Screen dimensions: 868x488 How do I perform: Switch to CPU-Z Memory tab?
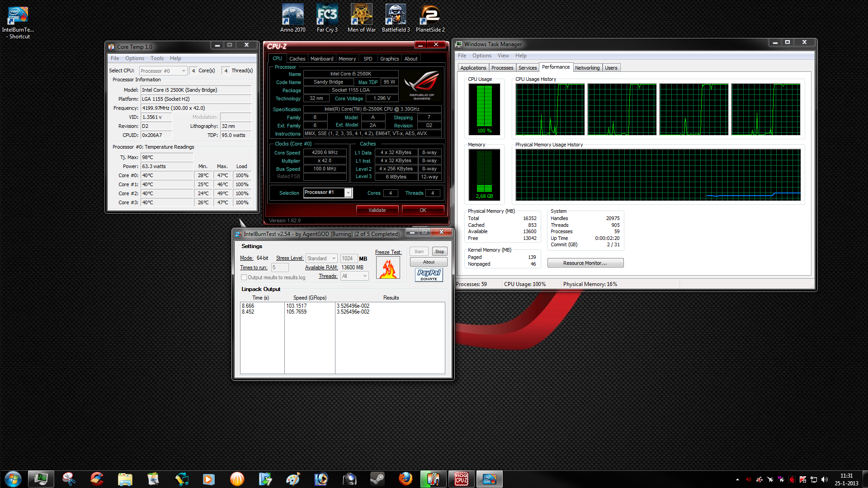pos(347,59)
